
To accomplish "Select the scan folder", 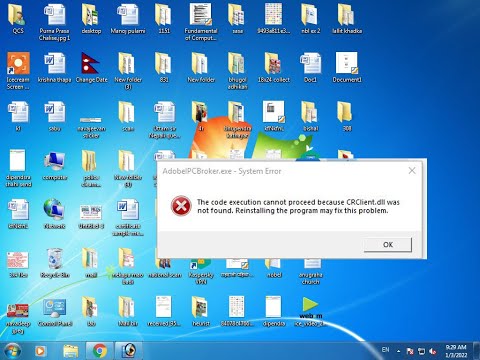I will 128,116.
